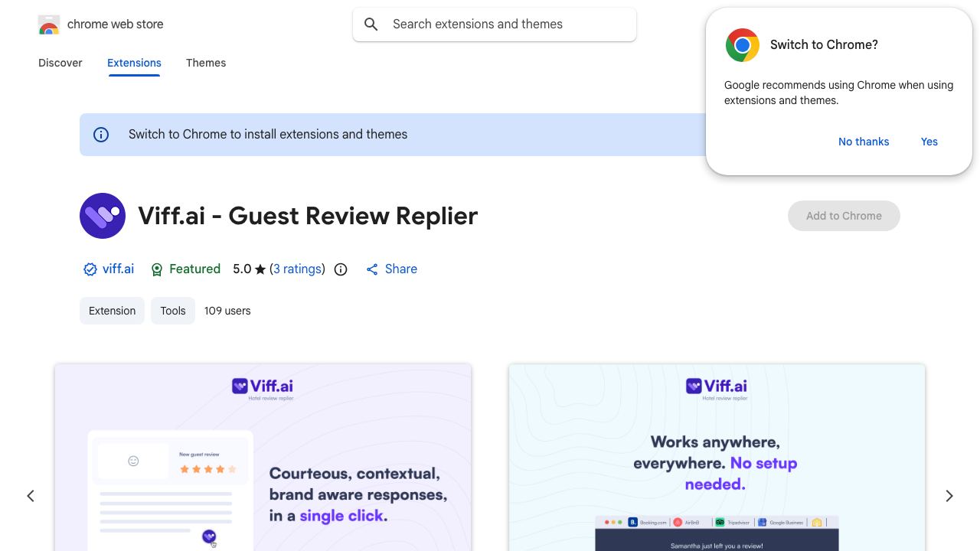Click the Chrome logo in the popup
Viewport: 980px width, 551px height.
743,45
